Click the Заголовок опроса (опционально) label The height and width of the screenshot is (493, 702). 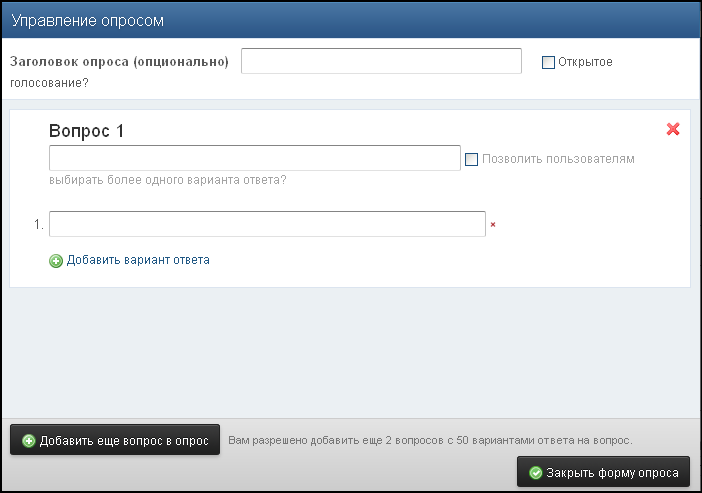coord(119,62)
